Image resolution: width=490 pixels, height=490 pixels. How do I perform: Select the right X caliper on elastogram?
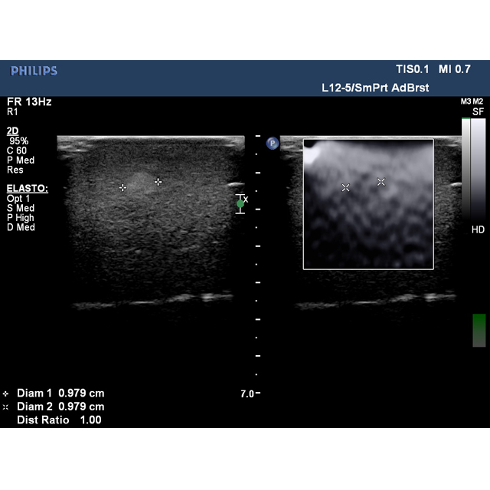click(x=381, y=182)
